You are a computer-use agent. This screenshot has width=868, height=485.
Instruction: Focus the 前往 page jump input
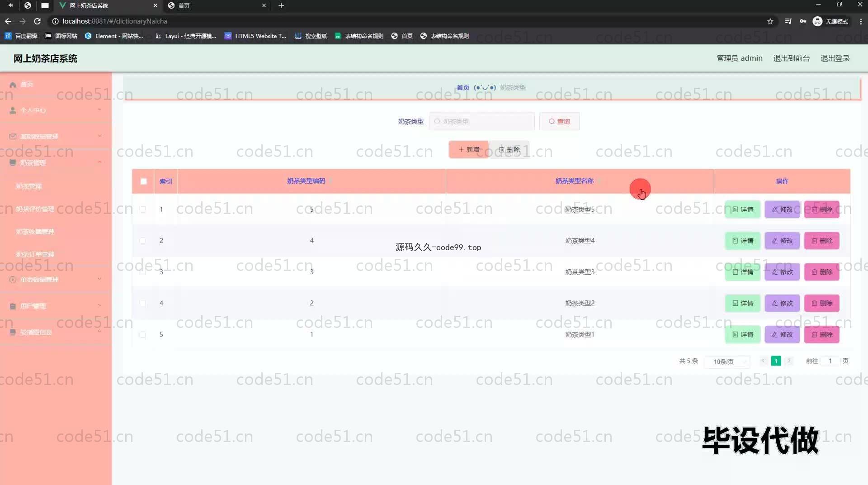[830, 361]
